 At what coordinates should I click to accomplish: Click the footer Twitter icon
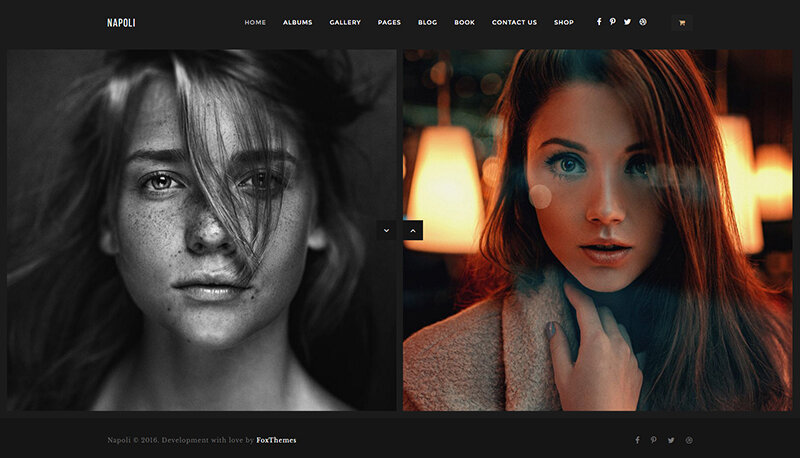[x=671, y=440]
